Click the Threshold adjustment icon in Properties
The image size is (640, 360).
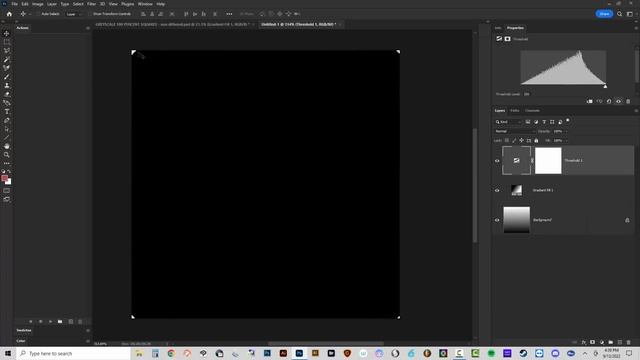tap(499, 39)
